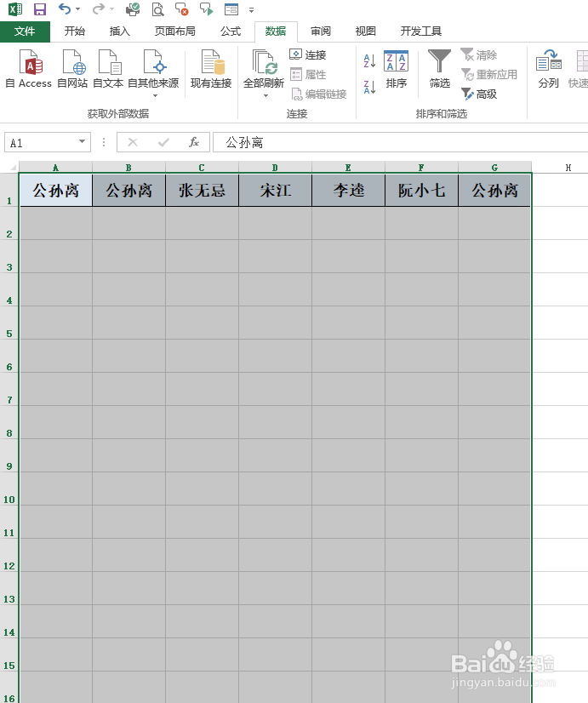This screenshot has width=588, height=703.
Task: Select cell B1 containing 公孙离
Action: [x=128, y=190]
